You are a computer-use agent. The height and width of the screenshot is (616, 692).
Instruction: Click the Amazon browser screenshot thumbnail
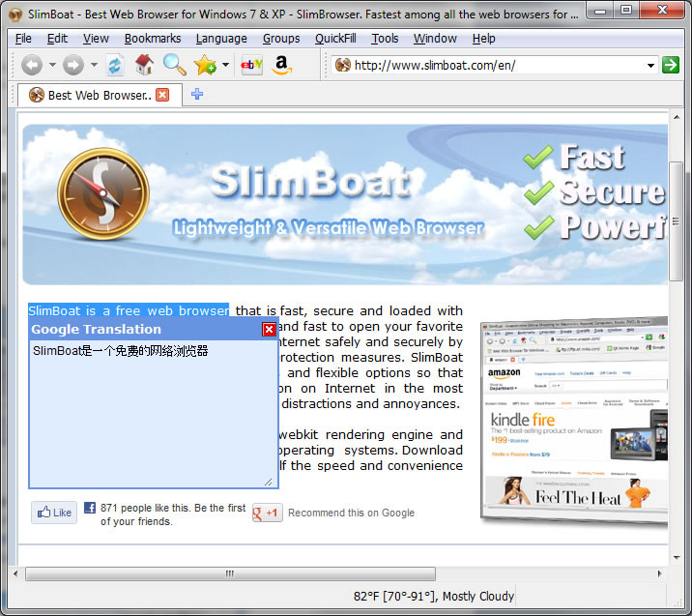click(574, 422)
